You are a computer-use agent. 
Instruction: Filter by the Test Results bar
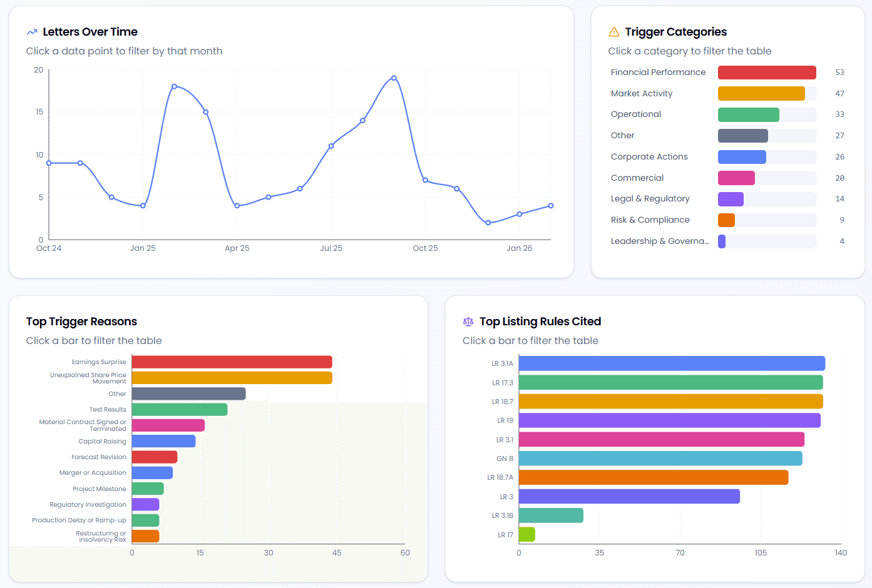coord(179,410)
